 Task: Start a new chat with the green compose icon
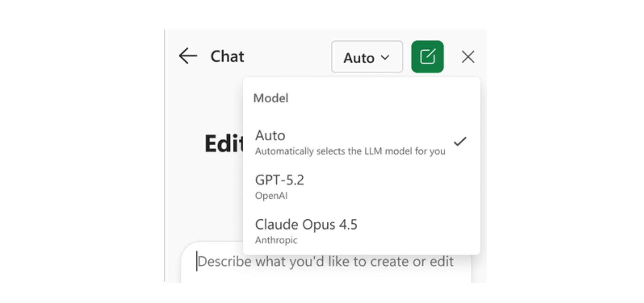(427, 57)
